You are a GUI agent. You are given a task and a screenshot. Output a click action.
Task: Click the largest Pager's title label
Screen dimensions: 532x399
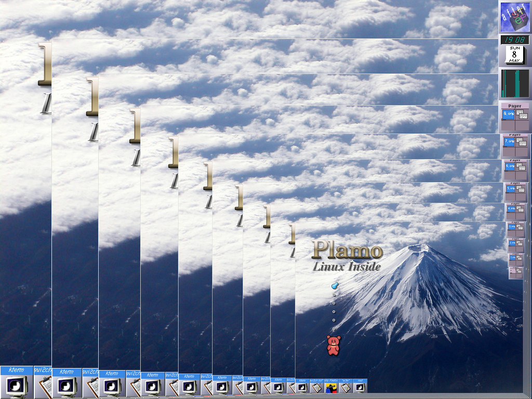point(515,106)
